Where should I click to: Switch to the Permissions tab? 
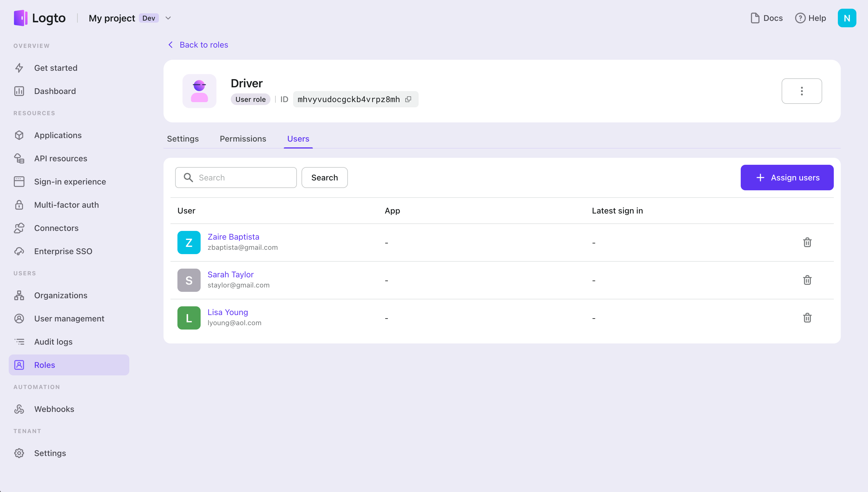(x=243, y=139)
